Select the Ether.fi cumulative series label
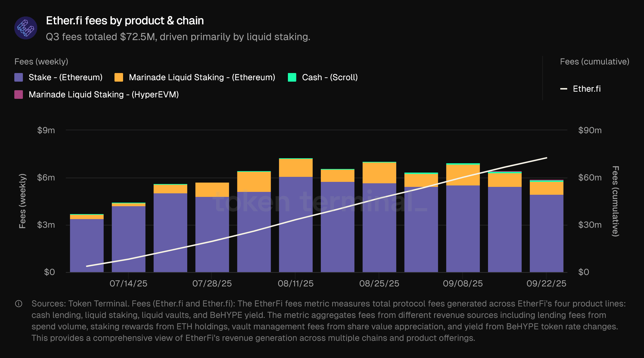This screenshot has height=358, width=644. (x=587, y=89)
